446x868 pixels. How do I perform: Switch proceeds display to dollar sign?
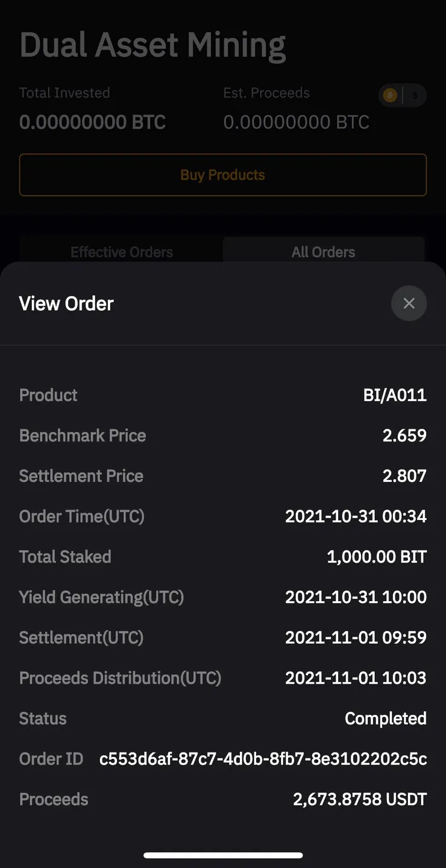point(415,95)
